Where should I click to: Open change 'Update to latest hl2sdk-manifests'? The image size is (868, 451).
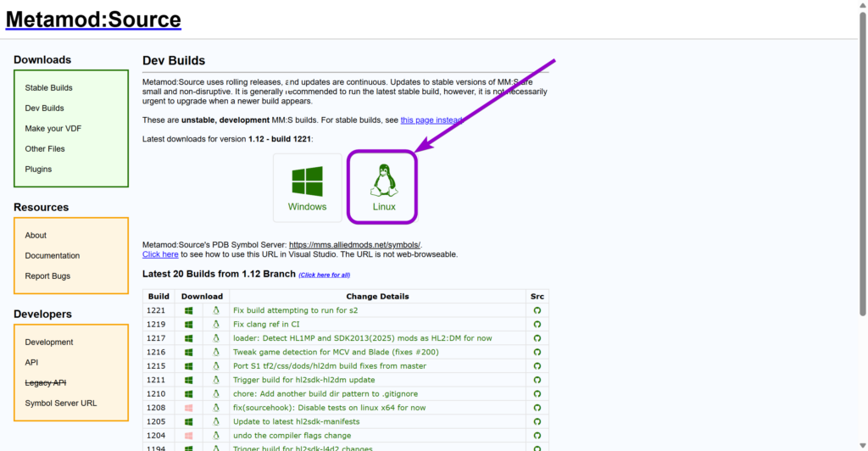[x=296, y=421]
